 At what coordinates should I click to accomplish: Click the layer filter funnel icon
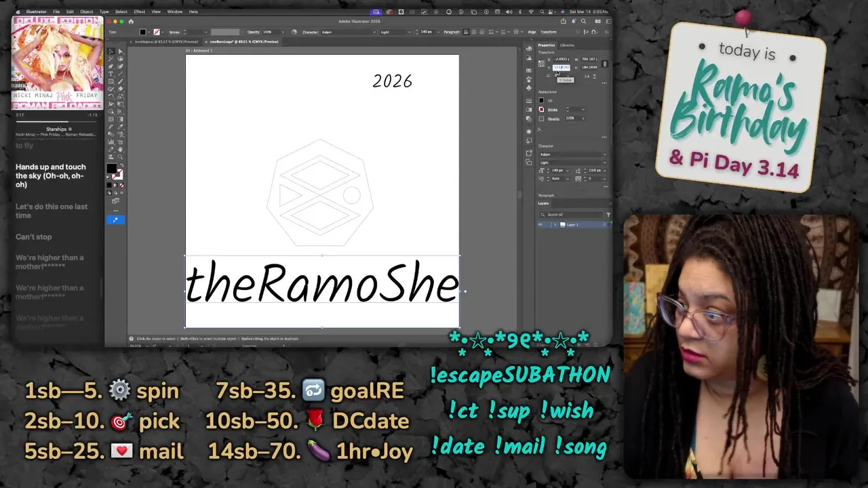[x=608, y=215]
